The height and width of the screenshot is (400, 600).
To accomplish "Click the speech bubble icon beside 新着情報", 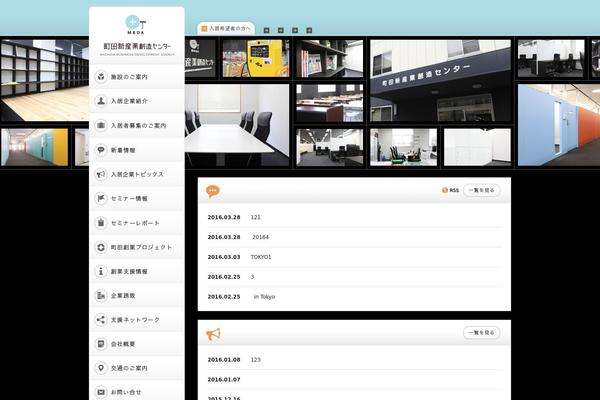I will pos(101,150).
